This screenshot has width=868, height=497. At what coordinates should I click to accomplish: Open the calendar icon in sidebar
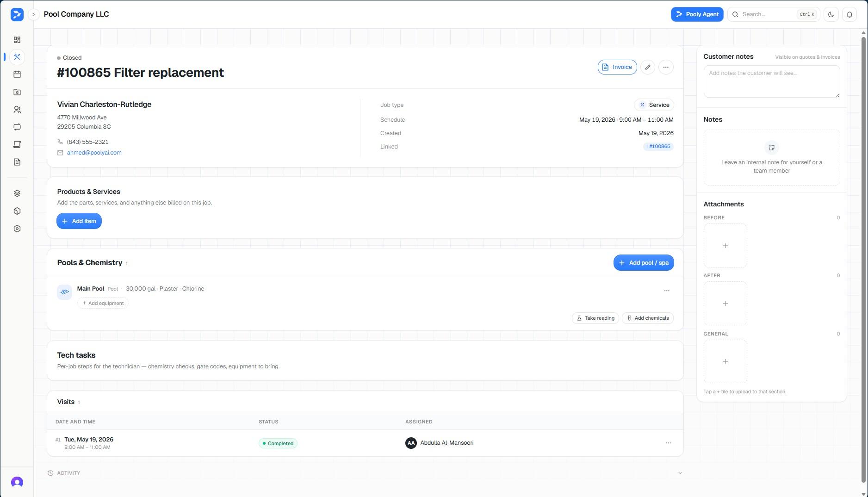(17, 75)
